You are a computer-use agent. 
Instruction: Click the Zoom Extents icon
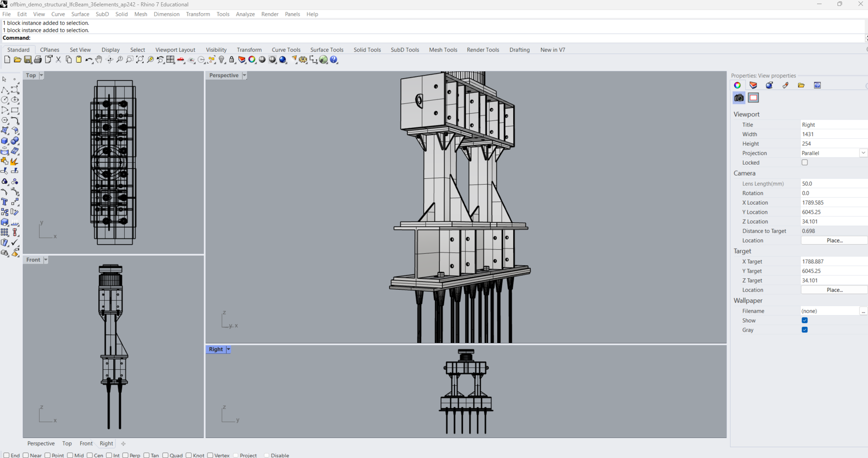[140, 60]
